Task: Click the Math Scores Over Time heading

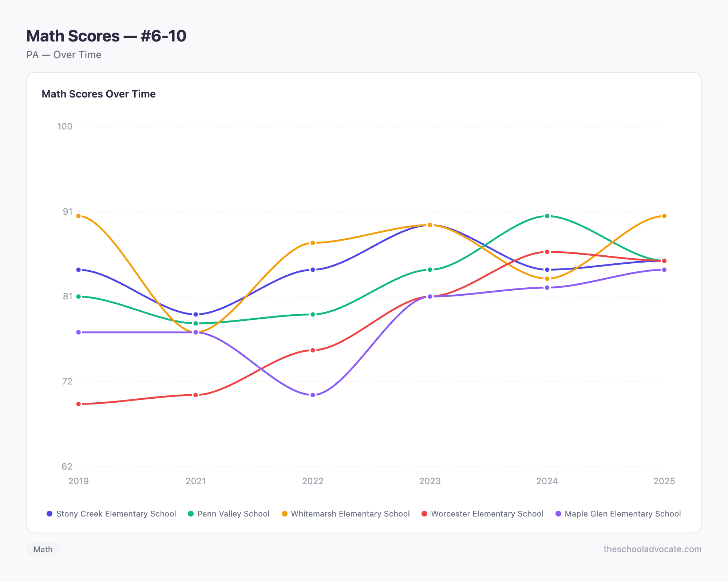Action: [x=99, y=94]
